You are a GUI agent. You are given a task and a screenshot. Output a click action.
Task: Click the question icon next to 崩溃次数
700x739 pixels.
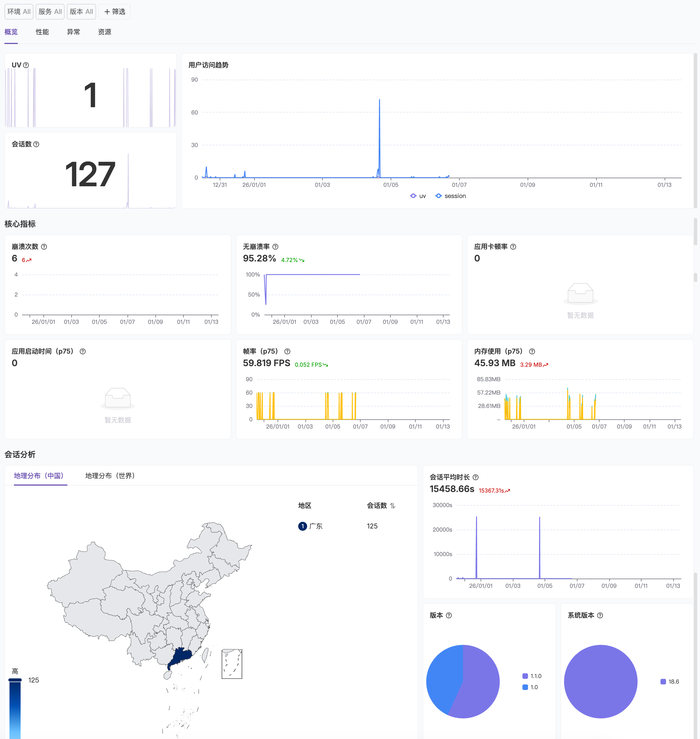44,247
